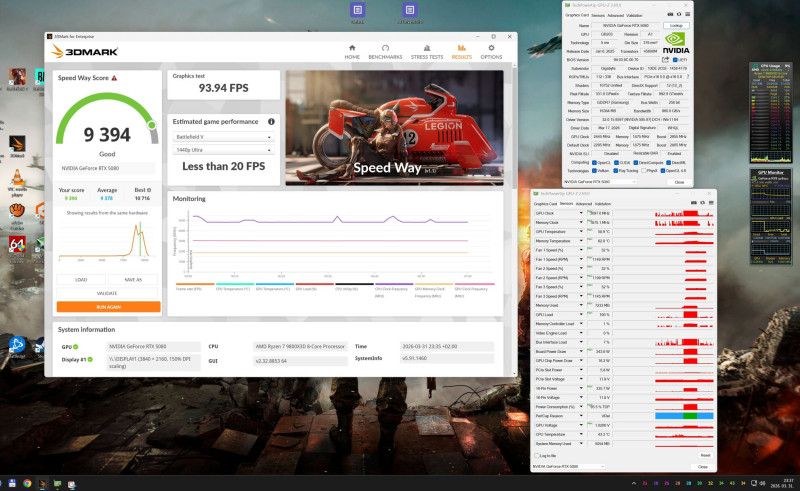Toggle Vulkan checkbox in GPU-Z

pyautogui.click(x=594, y=170)
